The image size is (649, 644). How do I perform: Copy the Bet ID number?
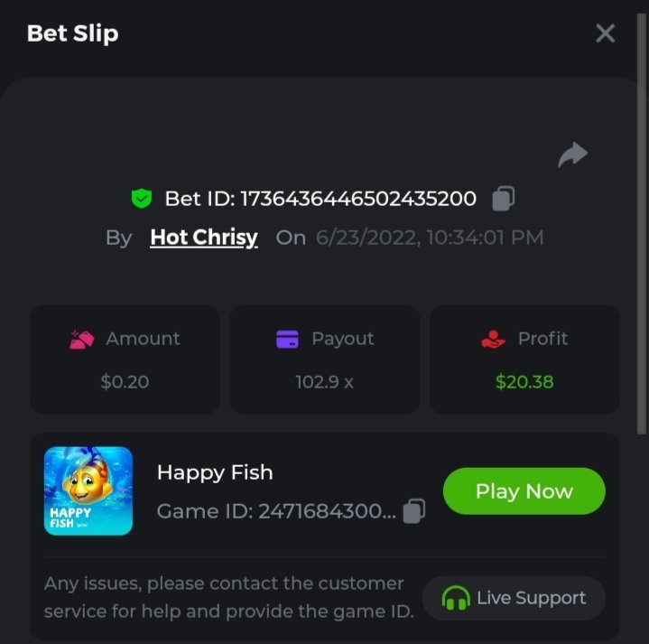[x=504, y=199]
